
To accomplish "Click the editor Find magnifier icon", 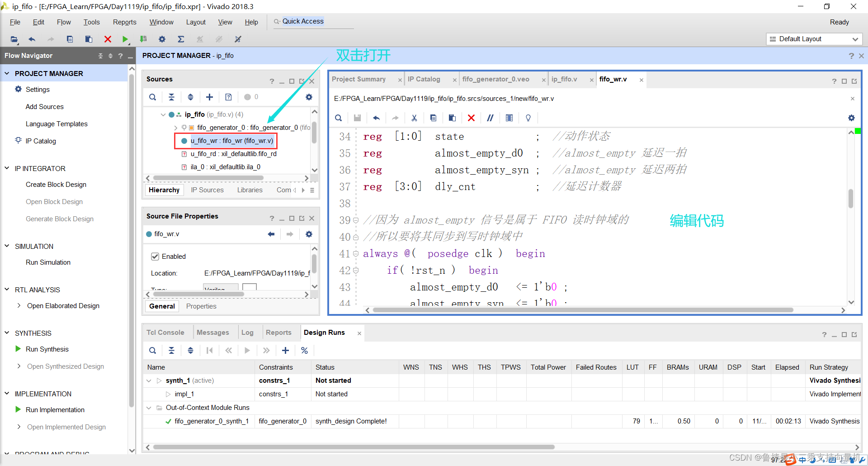I will point(338,118).
